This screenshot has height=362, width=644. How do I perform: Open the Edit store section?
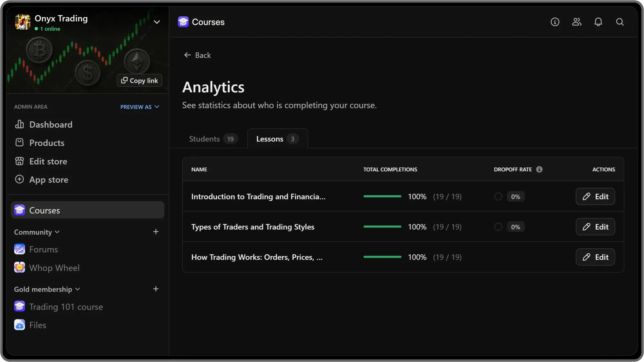coord(48,161)
